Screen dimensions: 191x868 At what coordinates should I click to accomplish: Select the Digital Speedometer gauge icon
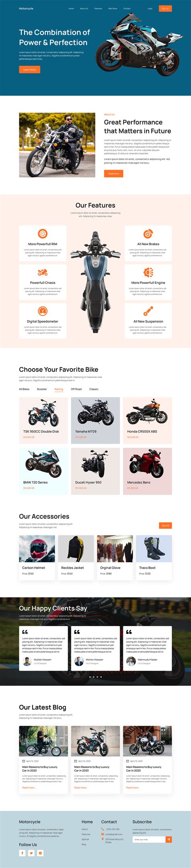pos(43,311)
